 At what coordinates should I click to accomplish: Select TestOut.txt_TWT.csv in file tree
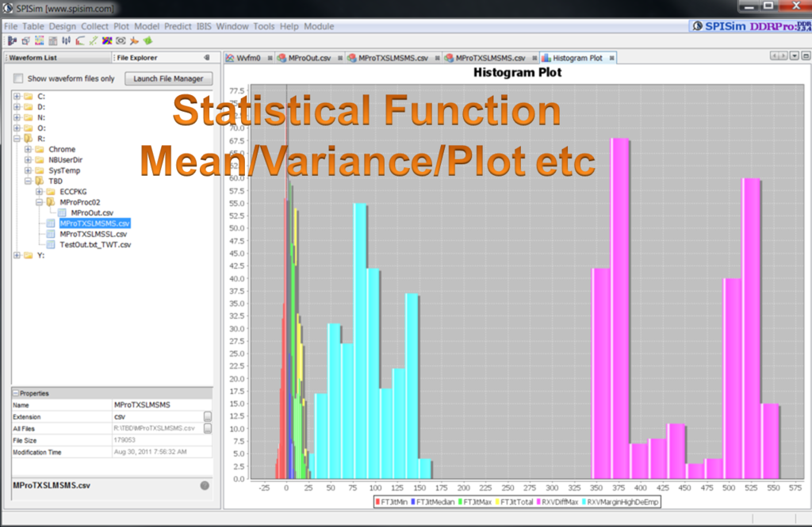pos(94,245)
